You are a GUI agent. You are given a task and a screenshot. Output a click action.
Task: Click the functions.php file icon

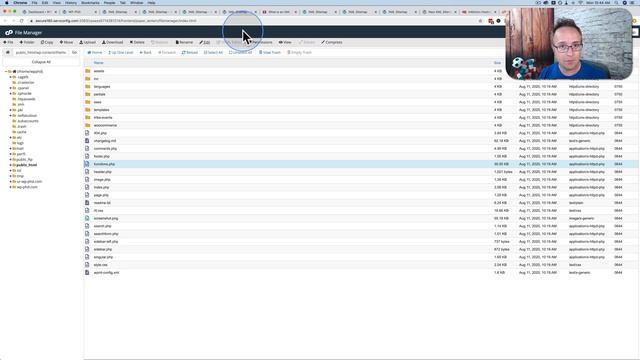pos(87,164)
